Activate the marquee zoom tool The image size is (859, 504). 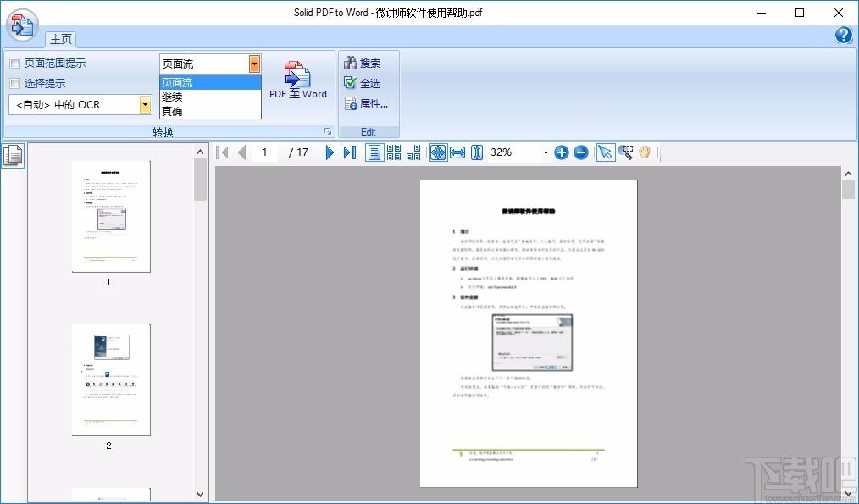(625, 152)
